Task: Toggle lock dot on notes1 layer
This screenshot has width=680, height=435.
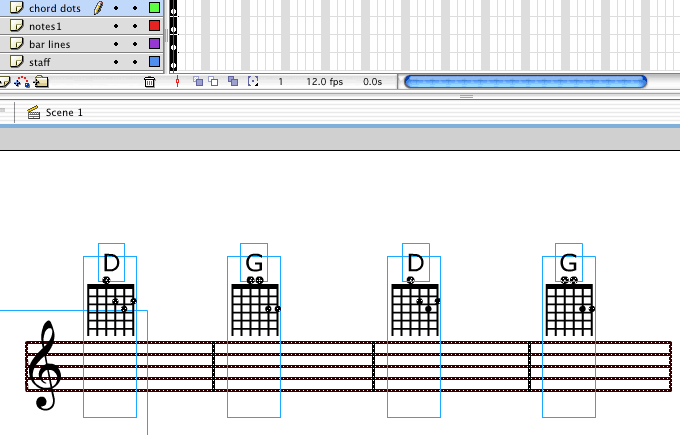Action: 134,26
